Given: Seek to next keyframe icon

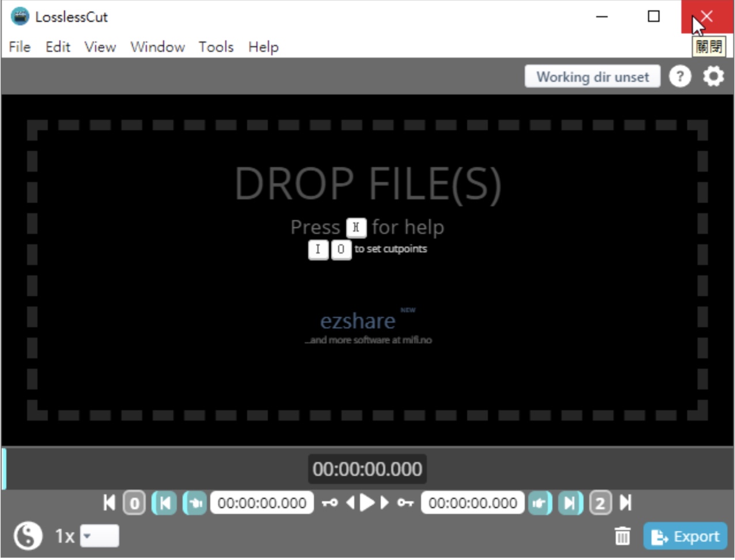Looking at the screenshot, I should click(406, 503).
